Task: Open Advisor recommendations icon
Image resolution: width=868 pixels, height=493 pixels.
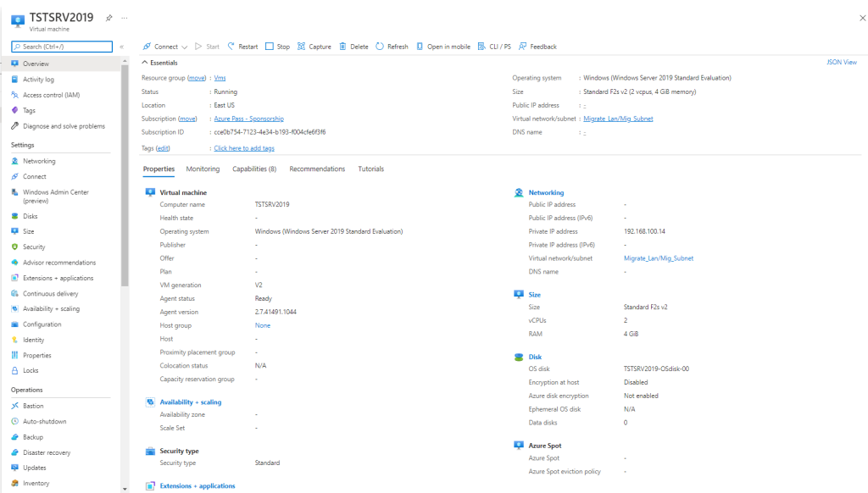Action: tap(15, 263)
